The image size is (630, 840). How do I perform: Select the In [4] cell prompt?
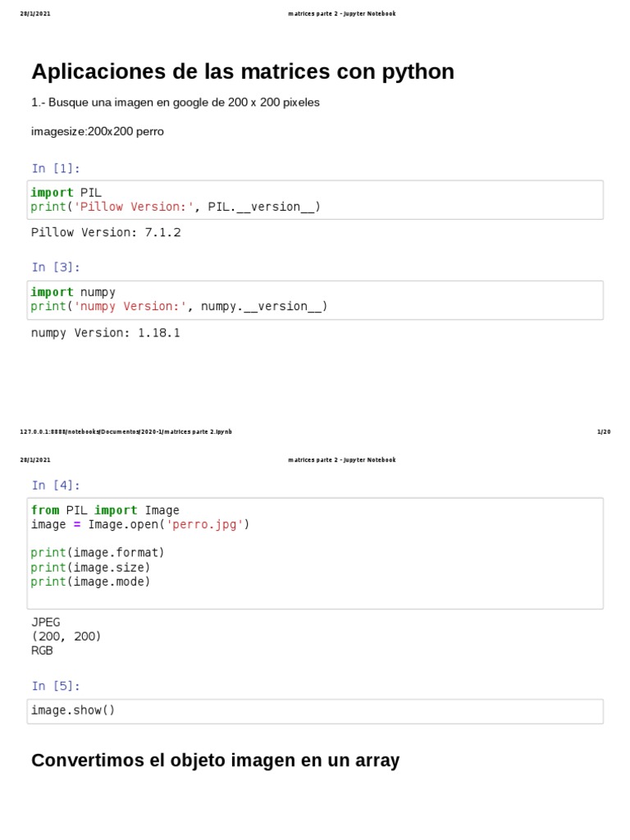point(56,486)
